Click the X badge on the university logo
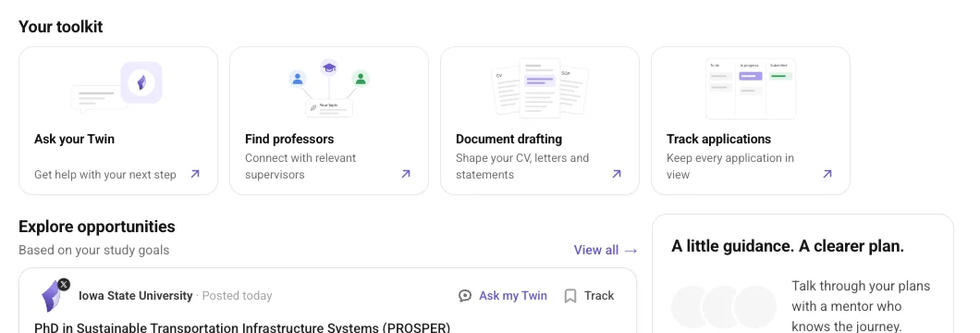This screenshot has height=333, width=980. tap(64, 285)
